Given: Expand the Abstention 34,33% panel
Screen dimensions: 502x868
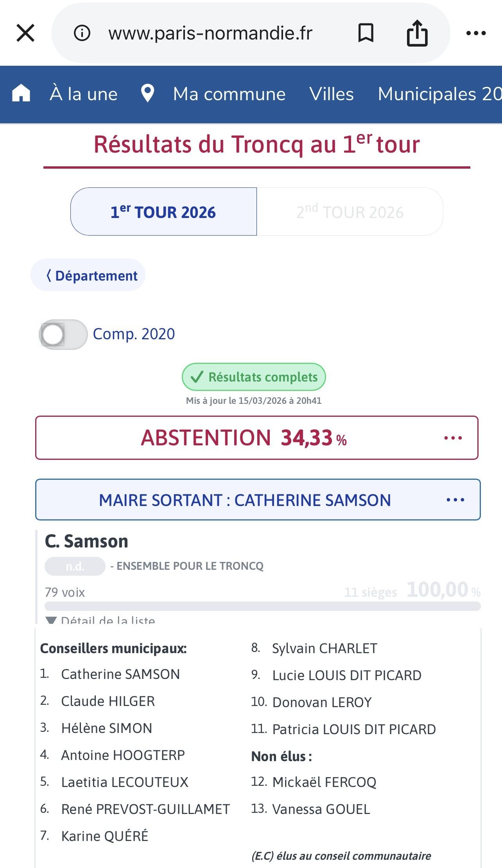Looking at the screenshot, I should click(x=244, y=438).
